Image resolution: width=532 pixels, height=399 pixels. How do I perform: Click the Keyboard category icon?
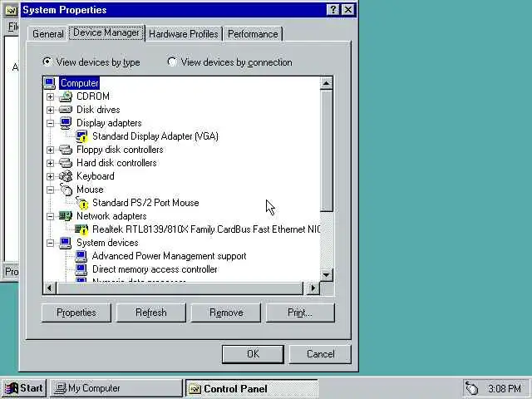coord(66,176)
